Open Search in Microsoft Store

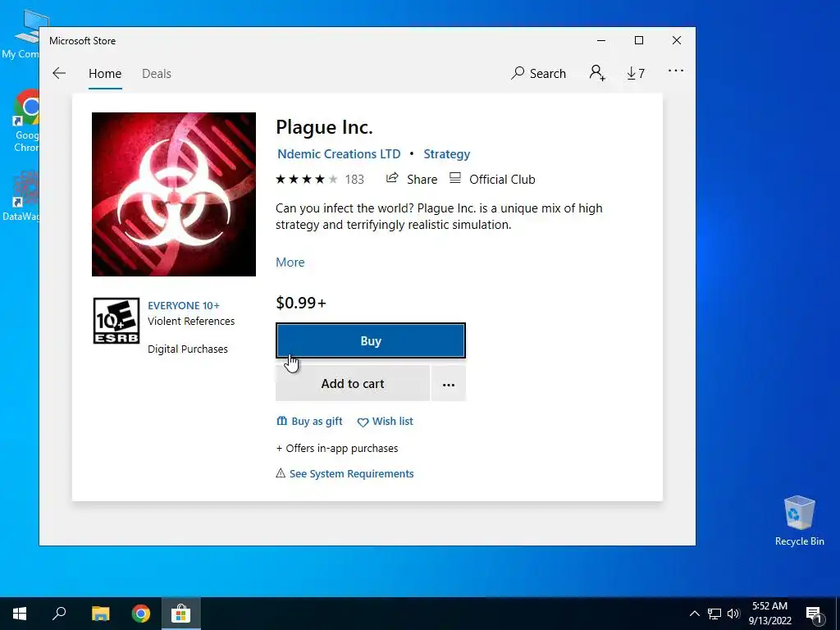pos(538,73)
